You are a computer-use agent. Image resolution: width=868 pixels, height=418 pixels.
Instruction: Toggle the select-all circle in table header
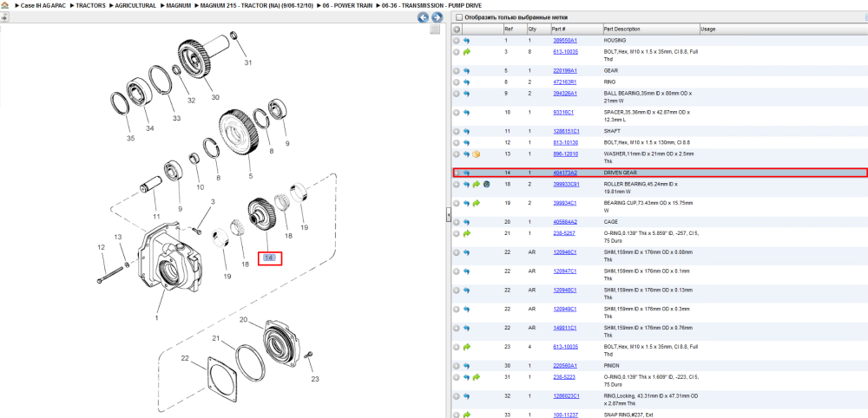coord(457,29)
